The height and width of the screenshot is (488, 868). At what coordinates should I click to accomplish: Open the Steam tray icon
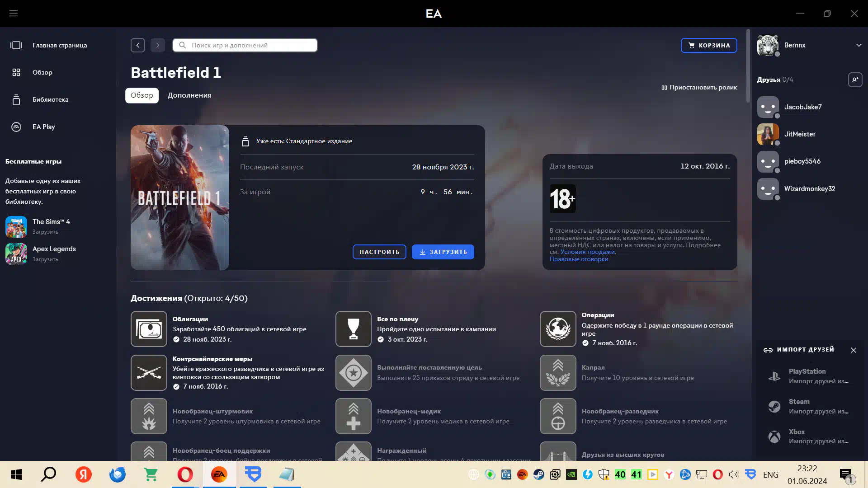pyautogui.click(x=539, y=474)
